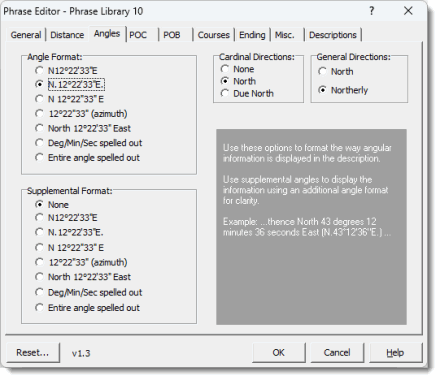Pick Angle Format N 12°22'33" E with spaces
The height and width of the screenshot is (380, 440).
[69, 99]
